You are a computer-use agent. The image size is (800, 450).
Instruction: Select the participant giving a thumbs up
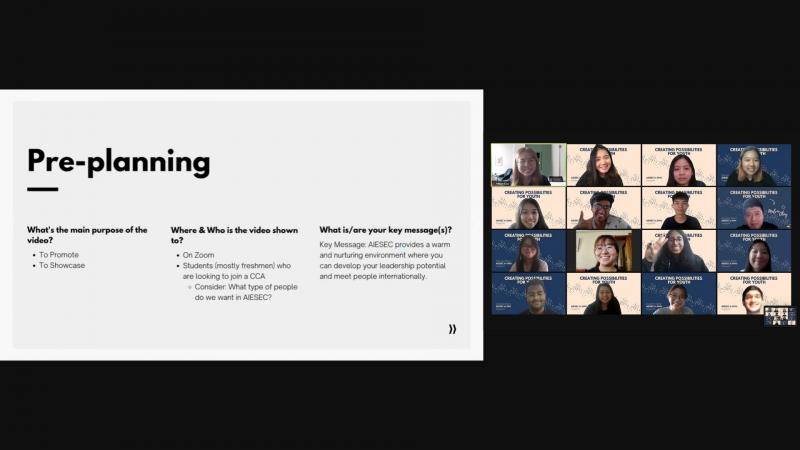(x=603, y=208)
